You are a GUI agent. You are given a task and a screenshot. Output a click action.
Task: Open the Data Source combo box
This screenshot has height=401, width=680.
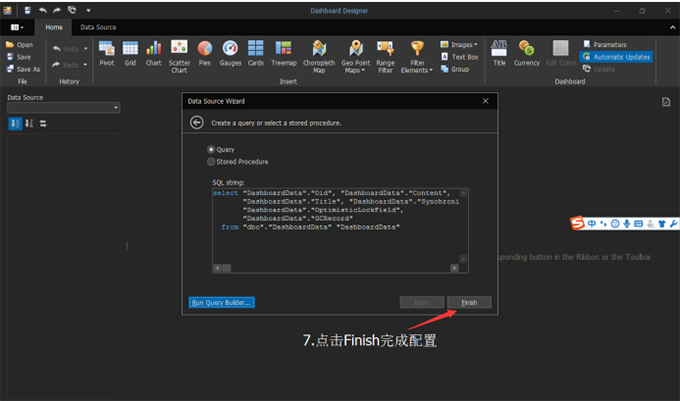point(63,107)
